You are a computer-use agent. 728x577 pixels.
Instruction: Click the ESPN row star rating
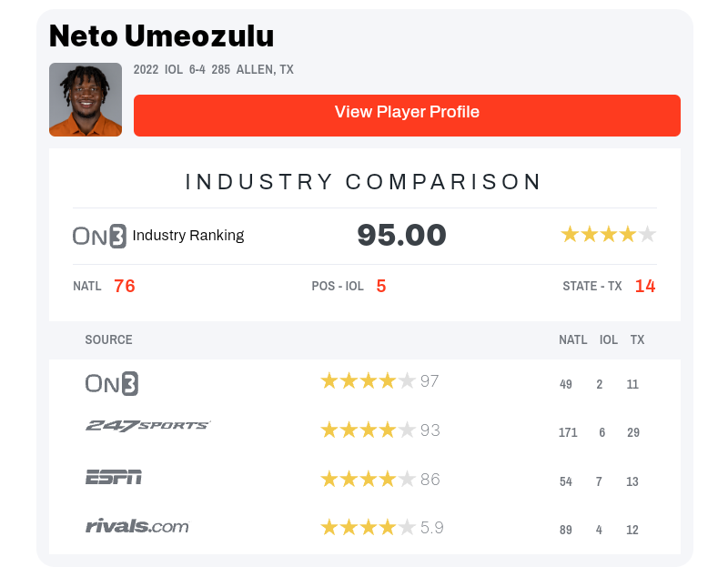pyautogui.click(x=368, y=479)
